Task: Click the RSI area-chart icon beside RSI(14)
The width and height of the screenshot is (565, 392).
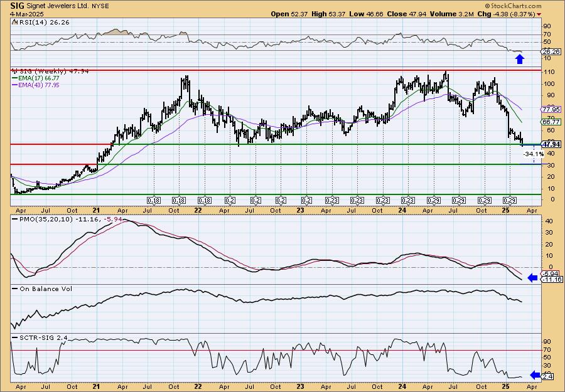Action: click(x=15, y=22)
